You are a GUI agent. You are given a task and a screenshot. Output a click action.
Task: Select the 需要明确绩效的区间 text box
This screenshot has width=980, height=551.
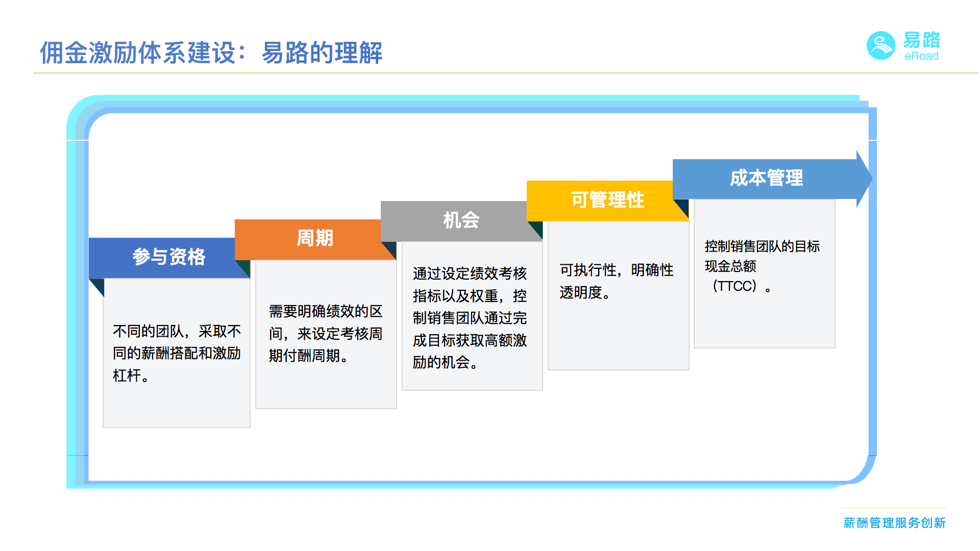tap(326, 334)
